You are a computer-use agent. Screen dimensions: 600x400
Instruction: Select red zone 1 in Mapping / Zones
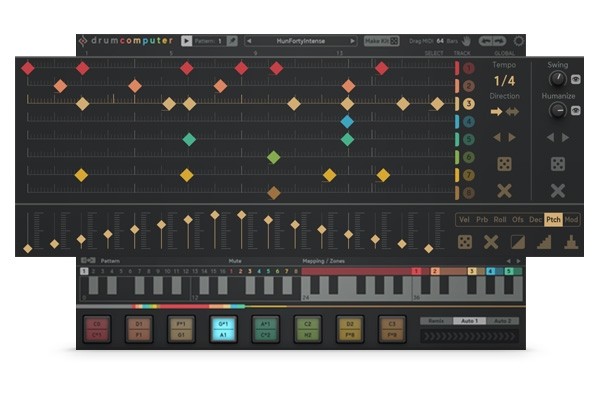[416, 271]
